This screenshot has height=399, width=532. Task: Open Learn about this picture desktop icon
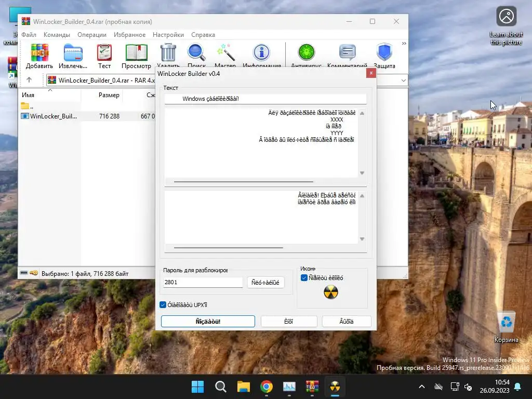pyautogui.click(x=506, y=26)
